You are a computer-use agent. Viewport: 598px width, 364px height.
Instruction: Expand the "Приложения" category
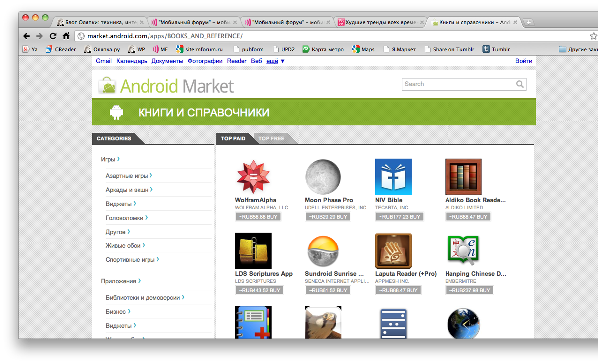(x=120, y=281)
